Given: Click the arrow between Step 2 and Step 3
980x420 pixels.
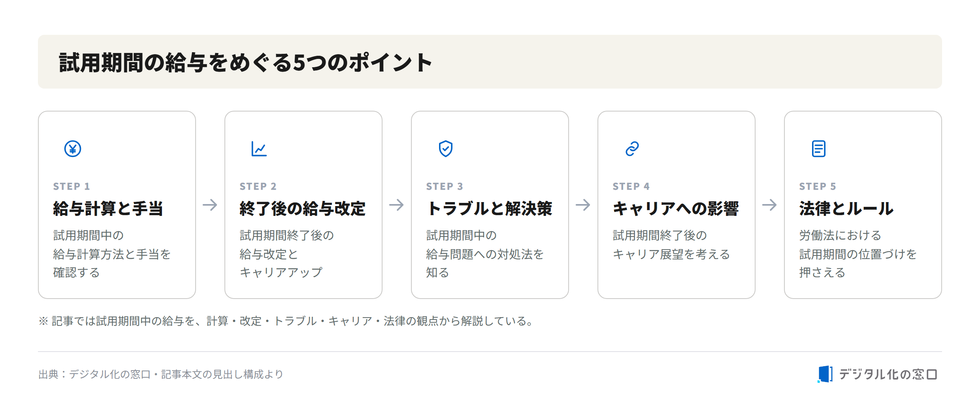Looking at the screenshot, I should pyautogui.click(x=396, y=205).
